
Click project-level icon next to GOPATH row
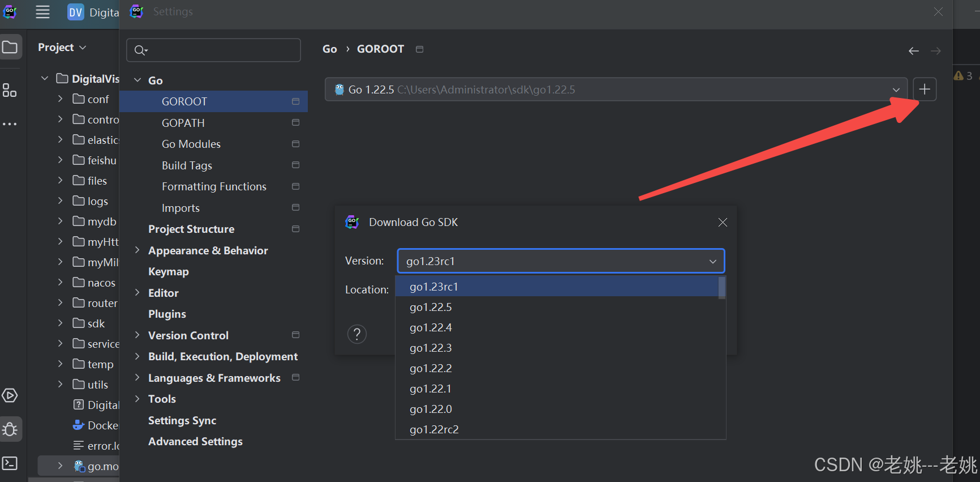pyautogui.click(x=295, y=122)
